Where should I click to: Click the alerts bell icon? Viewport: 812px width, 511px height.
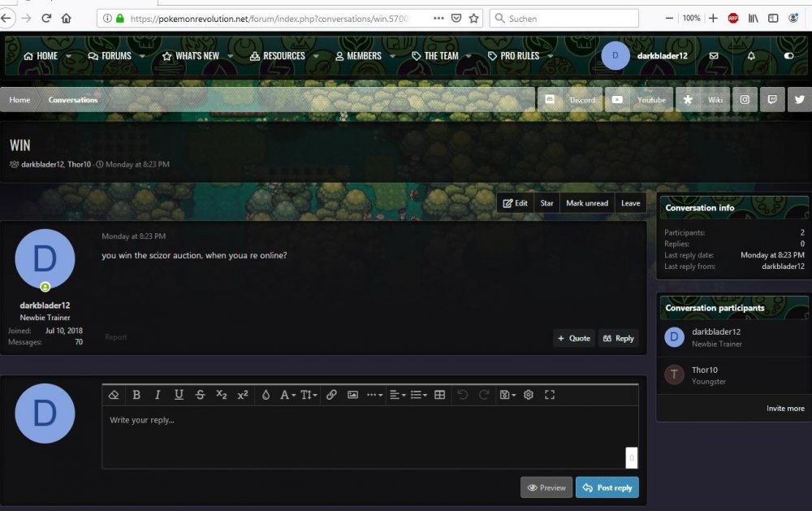pyautogui.click(x=751, y=56)
